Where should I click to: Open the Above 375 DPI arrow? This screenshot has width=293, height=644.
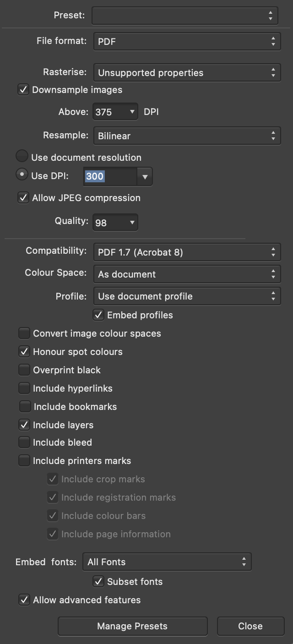[x=132, y=112]
